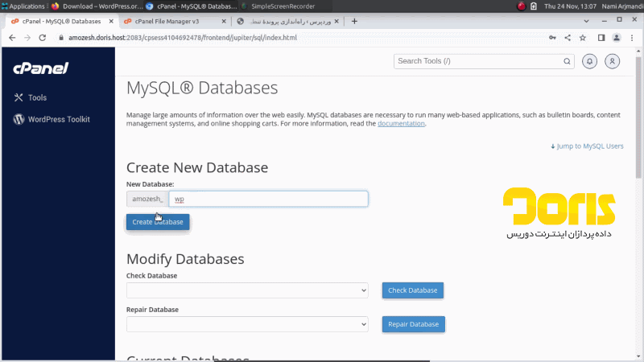This screenshot has height=362, width=644.
Task: Open a new browser tab
Action: pos(354,22)
